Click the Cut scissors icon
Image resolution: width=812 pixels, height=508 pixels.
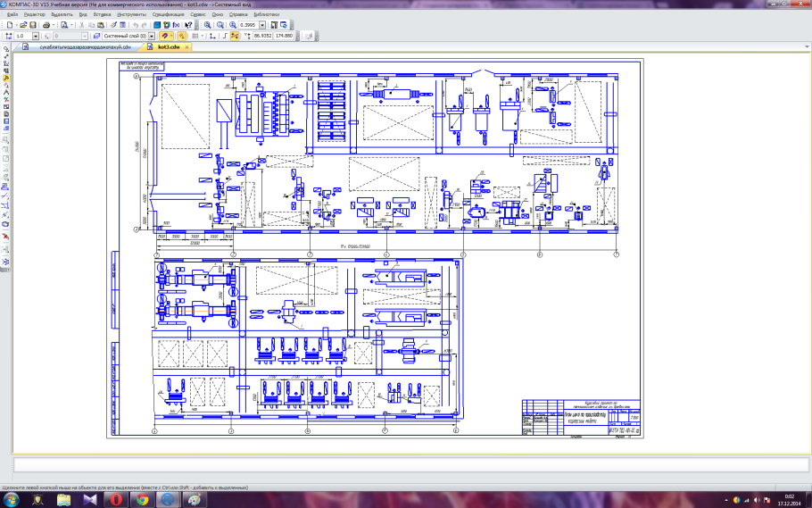pyautogui.click(x=80, y=25)
